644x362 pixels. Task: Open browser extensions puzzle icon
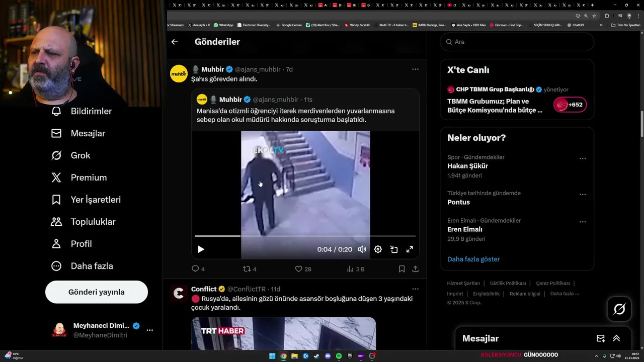pyautogui.click(x=607, y=16)
